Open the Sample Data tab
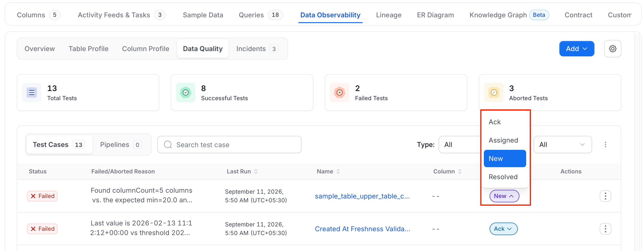The image size is (644, 251). (203, 15)
